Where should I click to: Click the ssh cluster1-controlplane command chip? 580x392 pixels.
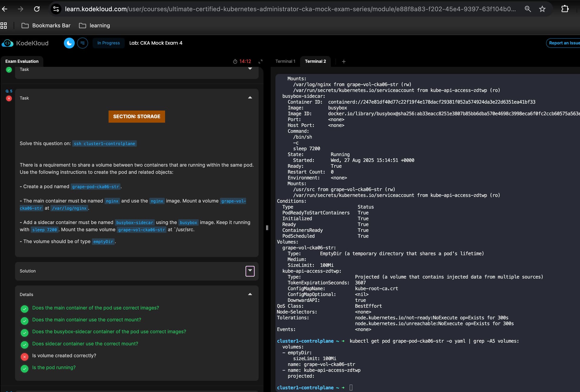pos(105,144)
